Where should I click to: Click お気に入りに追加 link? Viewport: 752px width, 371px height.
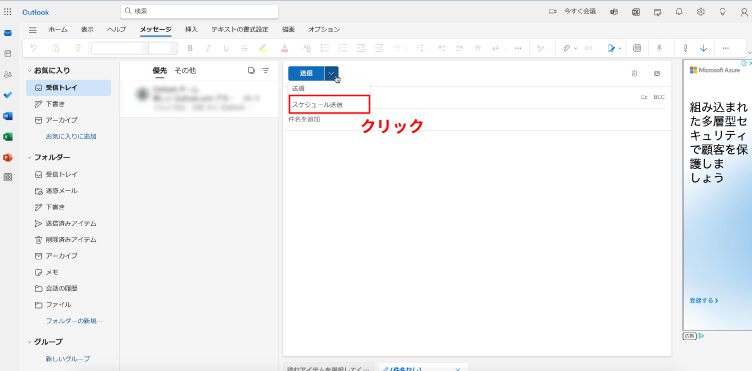pos(71,137)
